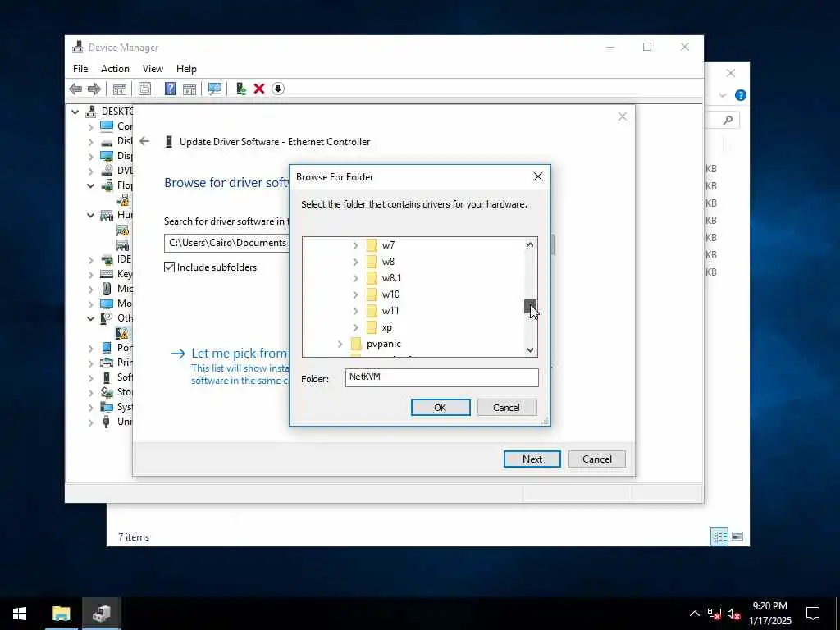Click the Folder name field containing NetKVM

pyautogui.click(x=441, y=377)
